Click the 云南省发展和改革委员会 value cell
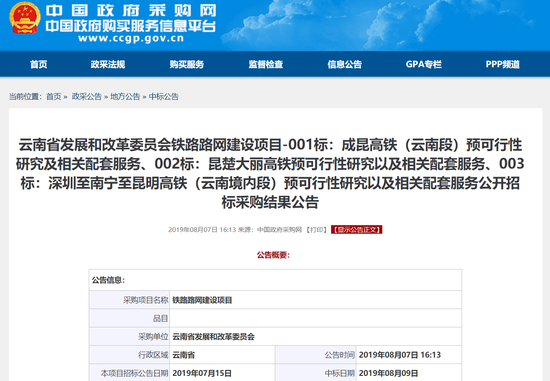The width and height of the screenshot is (550, 381). tap(316, 337)
